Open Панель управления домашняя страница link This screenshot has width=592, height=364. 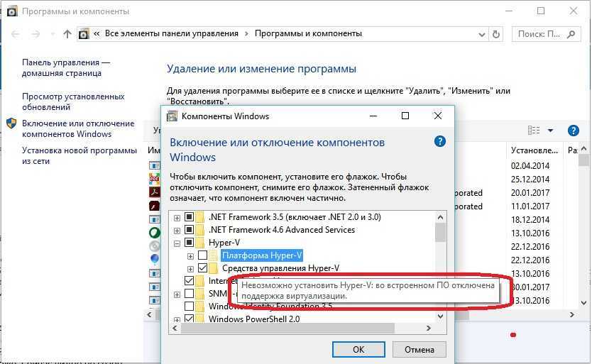[x=66, y=67]
